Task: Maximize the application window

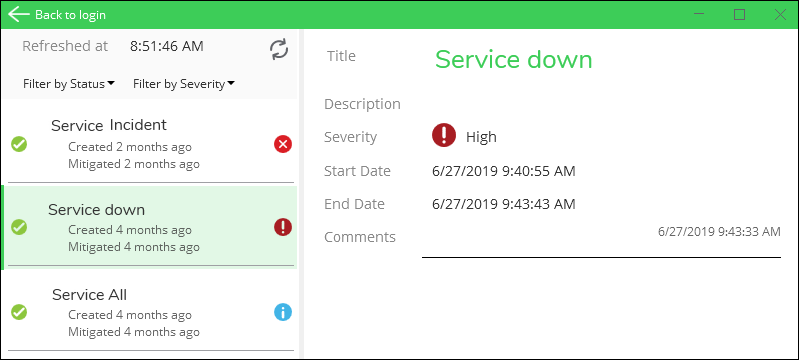Action: pyautogui.click(x=739, y=14)
